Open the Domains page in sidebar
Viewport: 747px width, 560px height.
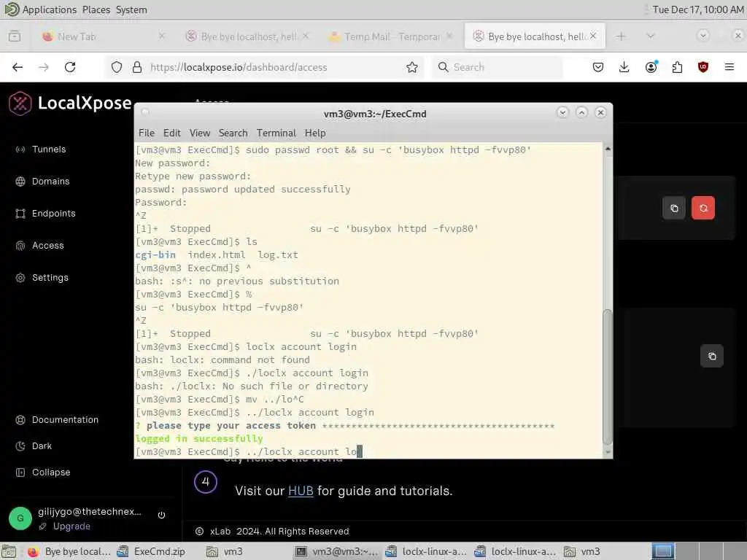pos(42,181)
